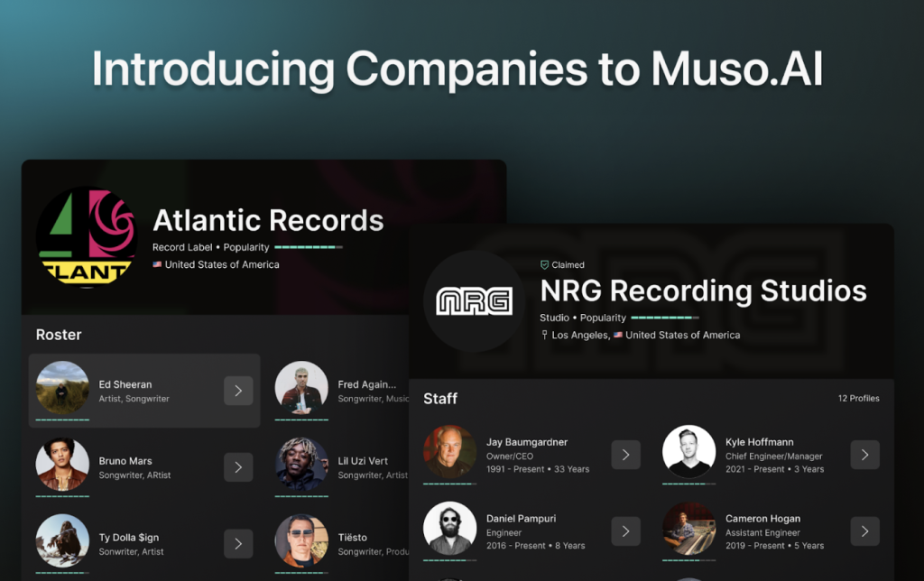
Task: Click the Roster section heading
Action: click(59, 335)
